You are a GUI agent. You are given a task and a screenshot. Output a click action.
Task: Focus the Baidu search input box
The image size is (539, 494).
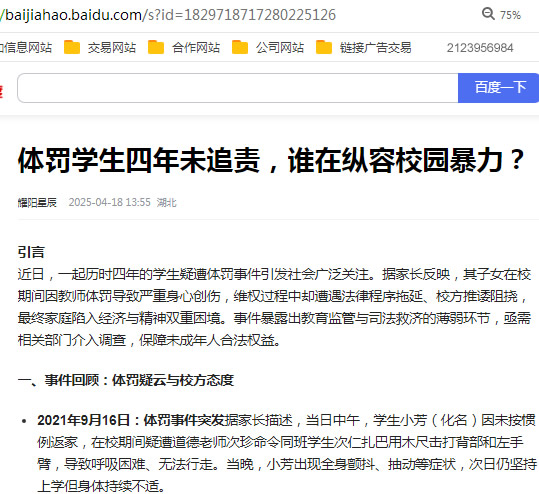[x=238, y=88]
